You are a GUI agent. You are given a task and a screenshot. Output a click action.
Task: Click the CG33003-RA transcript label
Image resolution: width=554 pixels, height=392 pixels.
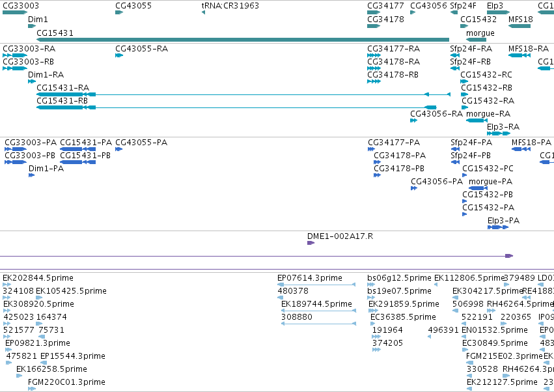[29, 49]
